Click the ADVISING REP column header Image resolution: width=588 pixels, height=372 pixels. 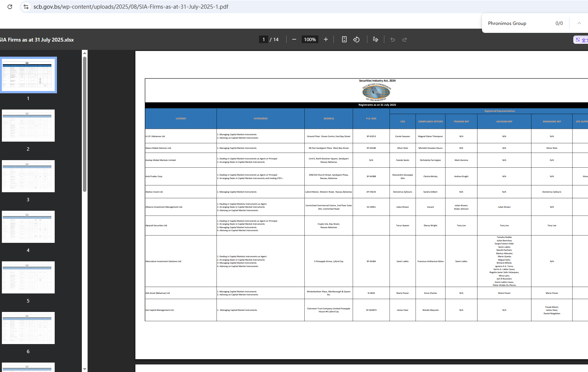click(x=504, y=122)
